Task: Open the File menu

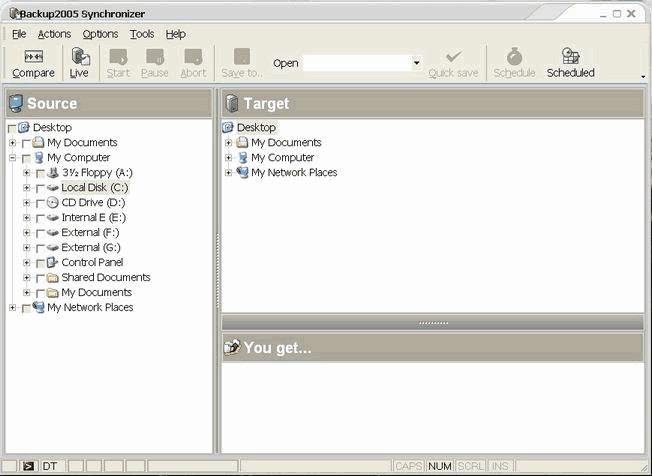Action: [x=19, y=34]
